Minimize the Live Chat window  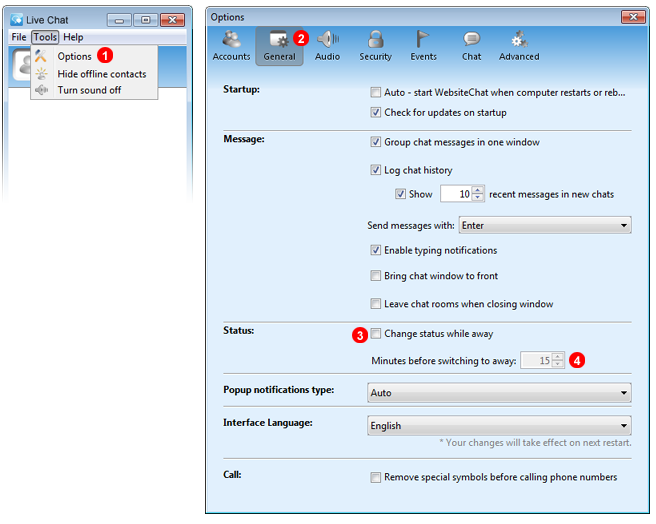(x=119, y=20)
